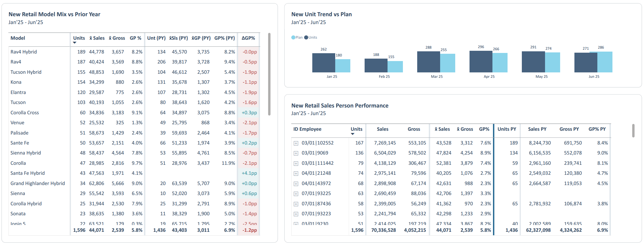Click sort arrow under Sales Person Units column
The height and width of the screenshot is (245, 644).
click(352, 134)
